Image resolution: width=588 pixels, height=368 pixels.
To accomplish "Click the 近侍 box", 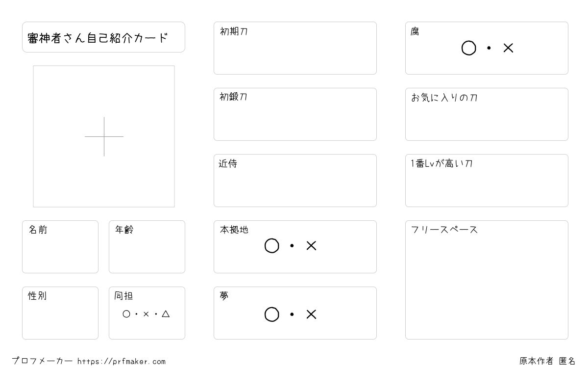I will pos(295,181).
